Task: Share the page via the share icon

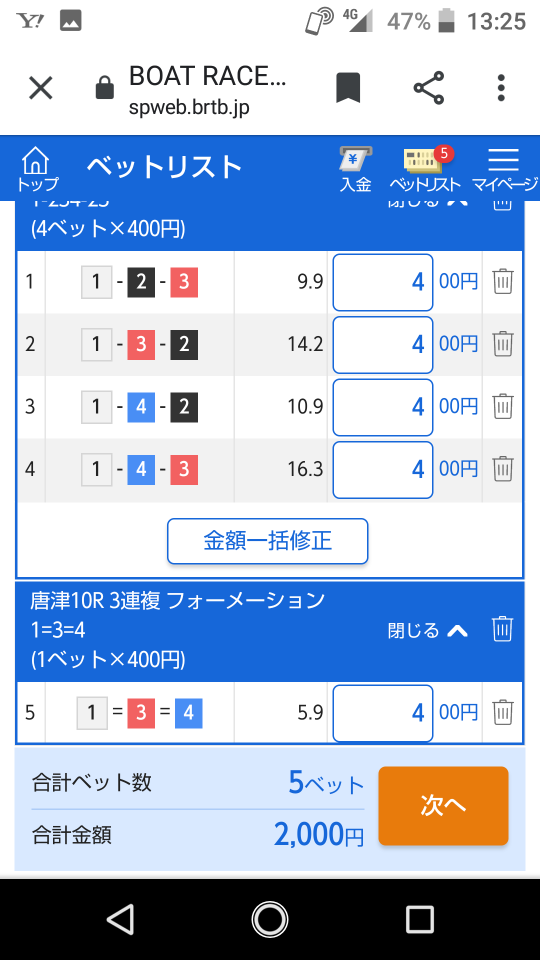Action: (x=429, y=88)
